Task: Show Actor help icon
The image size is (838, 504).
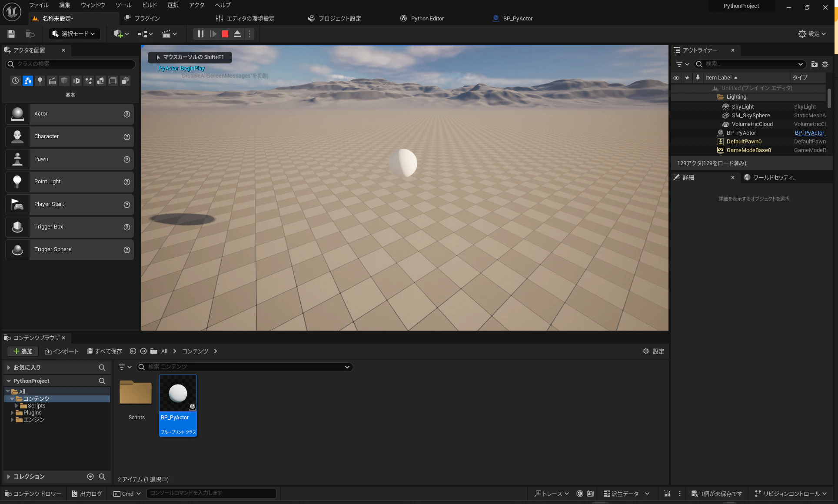Action: [127, 114]
